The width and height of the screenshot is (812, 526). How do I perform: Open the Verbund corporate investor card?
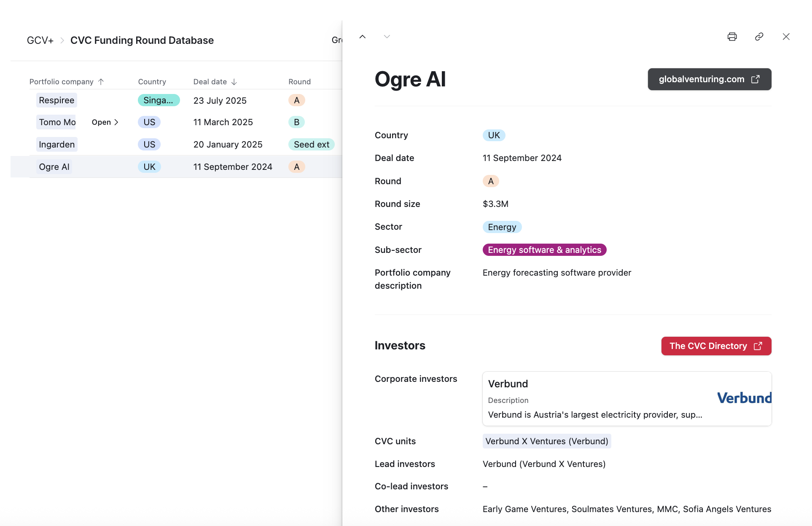[x=594, y=399]
